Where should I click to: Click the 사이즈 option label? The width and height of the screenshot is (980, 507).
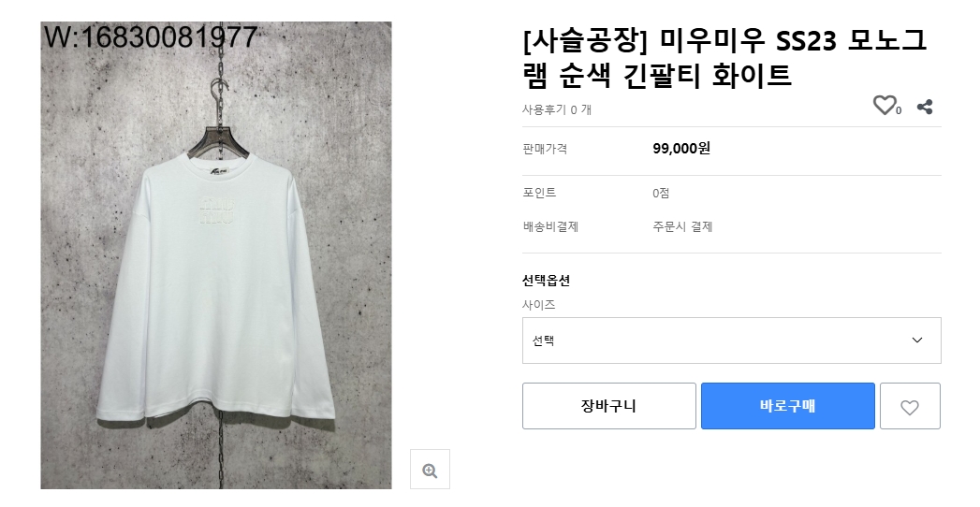[539, 304]
